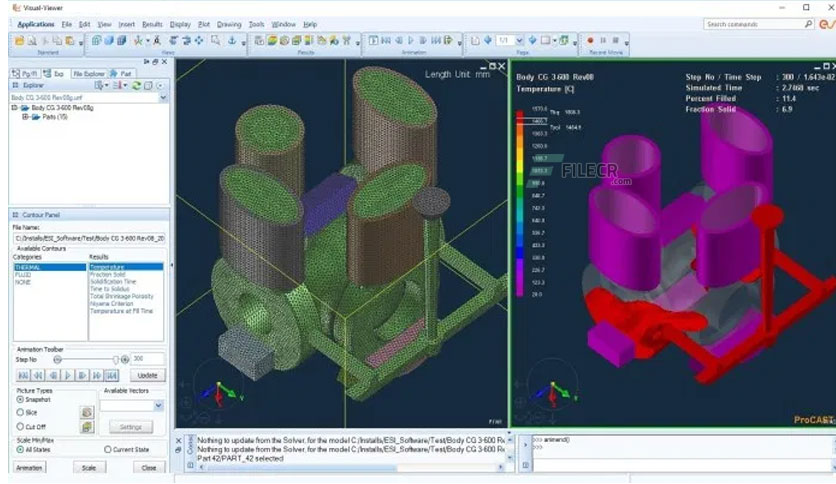Open the page number 1/1 dropdown
Screen dimensions: 836x484
point(519,41)
